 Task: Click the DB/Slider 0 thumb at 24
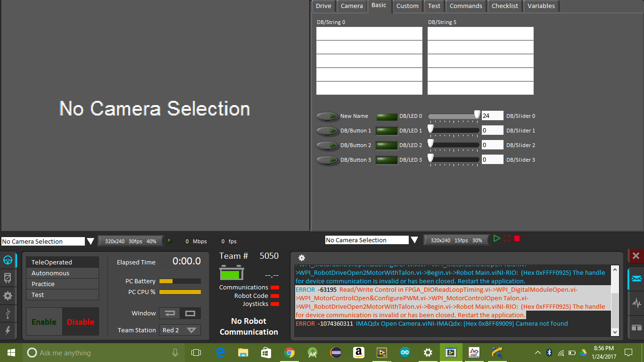[477, 115]
